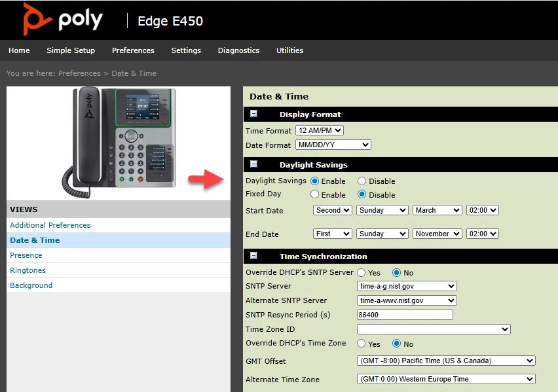Open Additional Preferences view
The image size is (558, 392).
50,225
